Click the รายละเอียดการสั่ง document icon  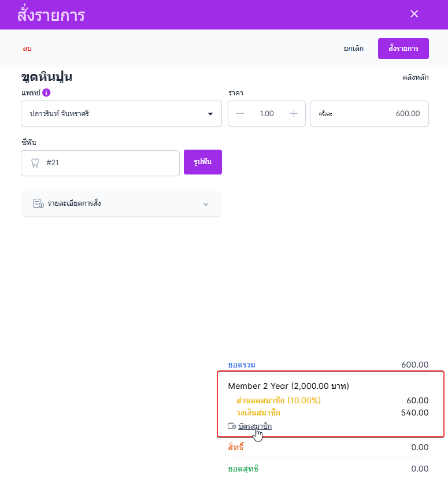pyautogui.click(x=39, y=203)
